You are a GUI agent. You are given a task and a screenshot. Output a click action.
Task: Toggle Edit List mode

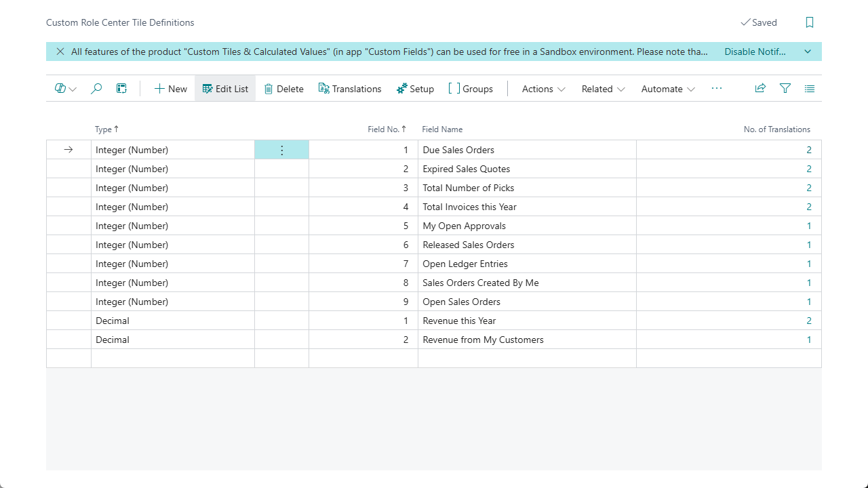[x=225, y=89]
